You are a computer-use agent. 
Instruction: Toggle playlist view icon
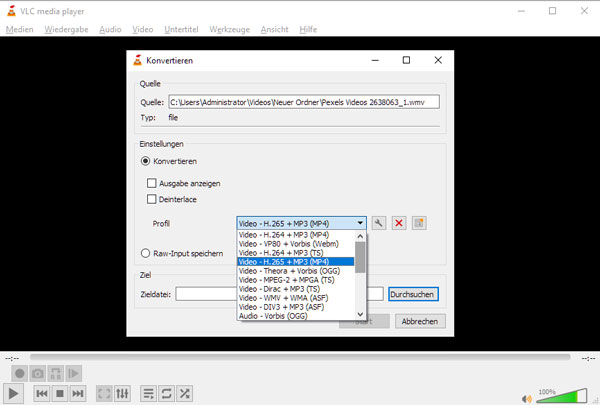coord(148,393)
